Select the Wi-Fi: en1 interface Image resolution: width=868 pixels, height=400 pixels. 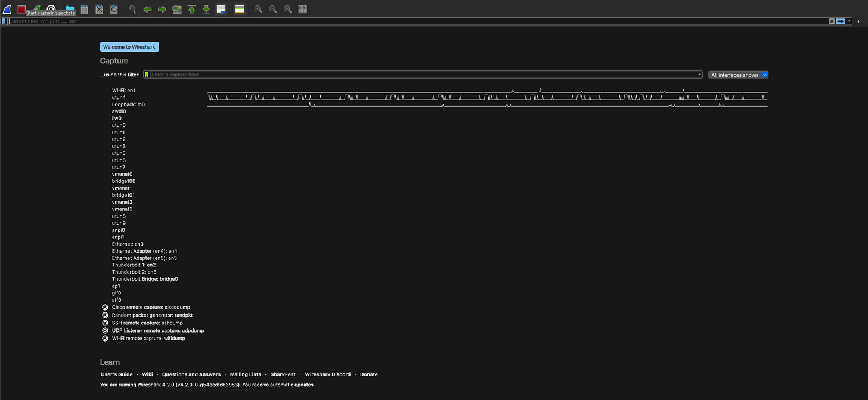[123, 91]
